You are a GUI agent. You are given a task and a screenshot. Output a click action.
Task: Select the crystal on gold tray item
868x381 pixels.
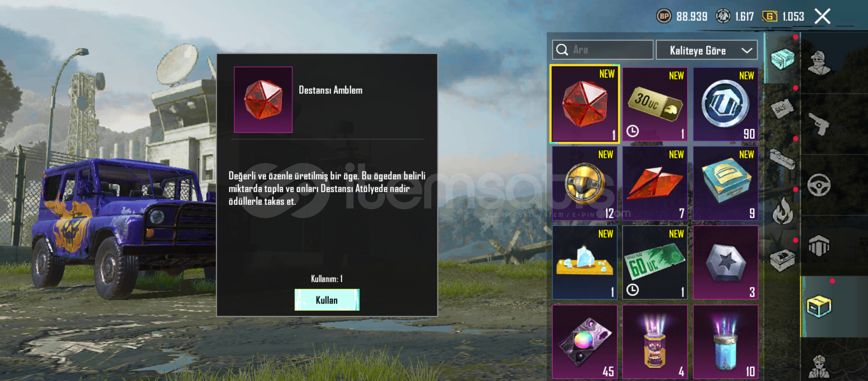[585, 262]
